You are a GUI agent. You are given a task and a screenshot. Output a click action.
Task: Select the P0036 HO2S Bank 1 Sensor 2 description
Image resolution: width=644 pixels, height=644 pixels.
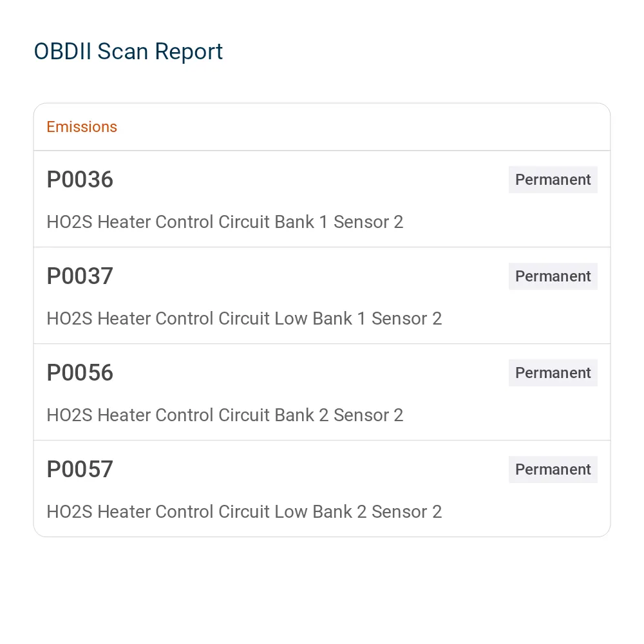click(x=225, y=222)
